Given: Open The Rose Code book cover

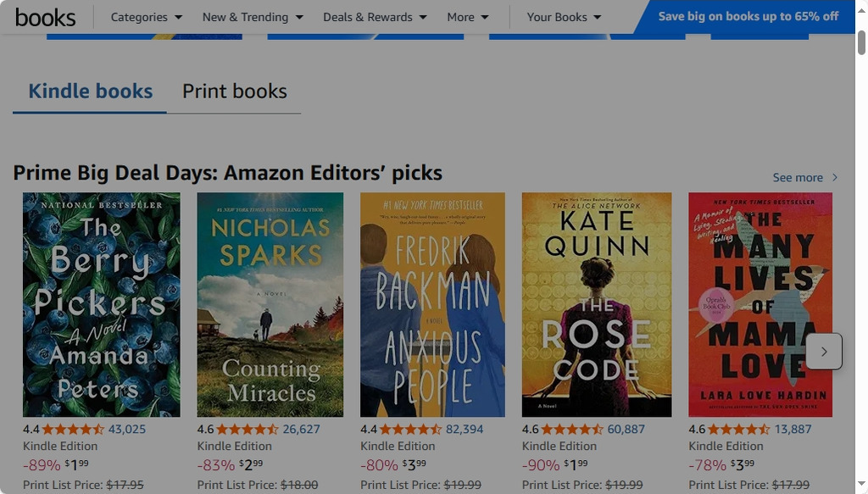Looking at the screenshot, I should (x=597, y=304).
